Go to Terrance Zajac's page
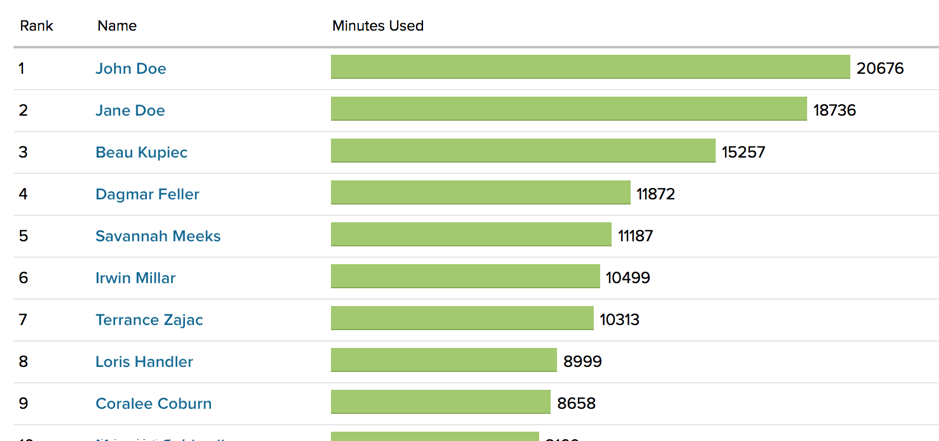The width and height of the screenshot is (939, 441). tap(149, 320)
